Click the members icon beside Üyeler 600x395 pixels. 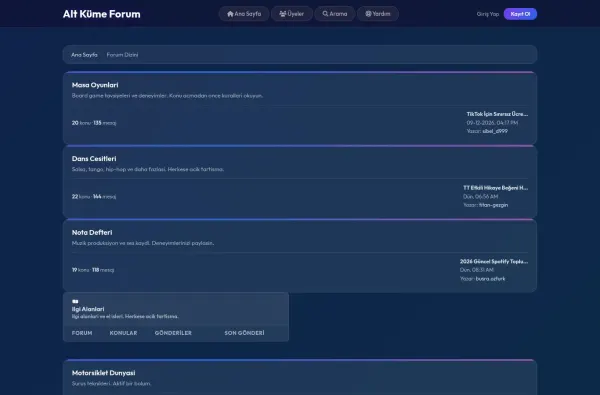283,14
